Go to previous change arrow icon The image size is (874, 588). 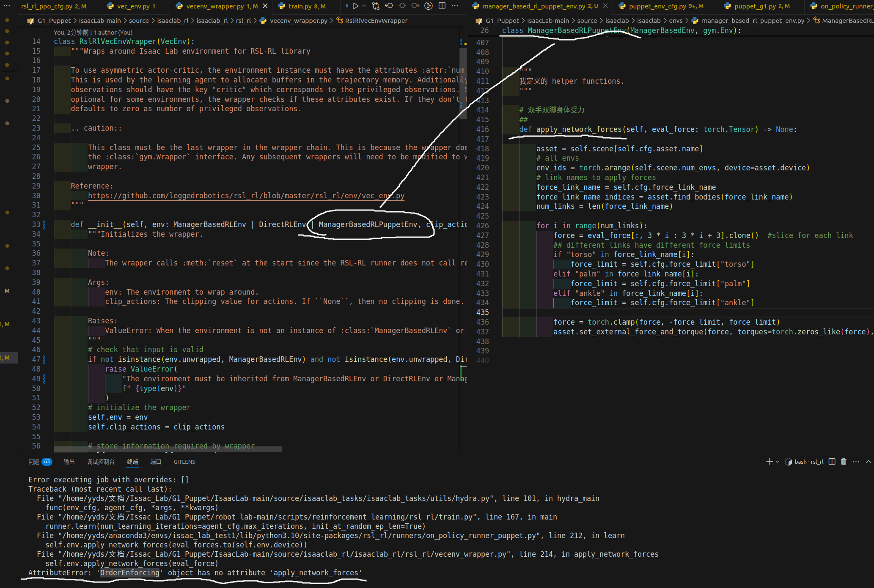tap(389, 6)
